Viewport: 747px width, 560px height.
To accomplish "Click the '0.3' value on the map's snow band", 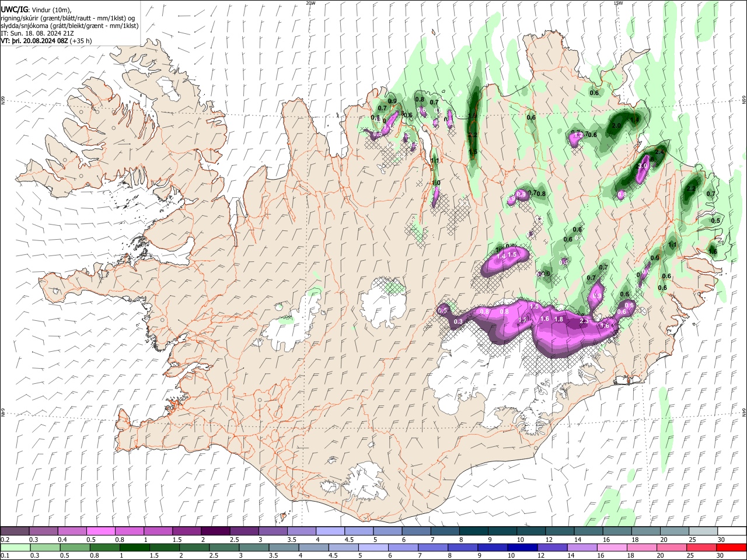I will coord(458,321).
